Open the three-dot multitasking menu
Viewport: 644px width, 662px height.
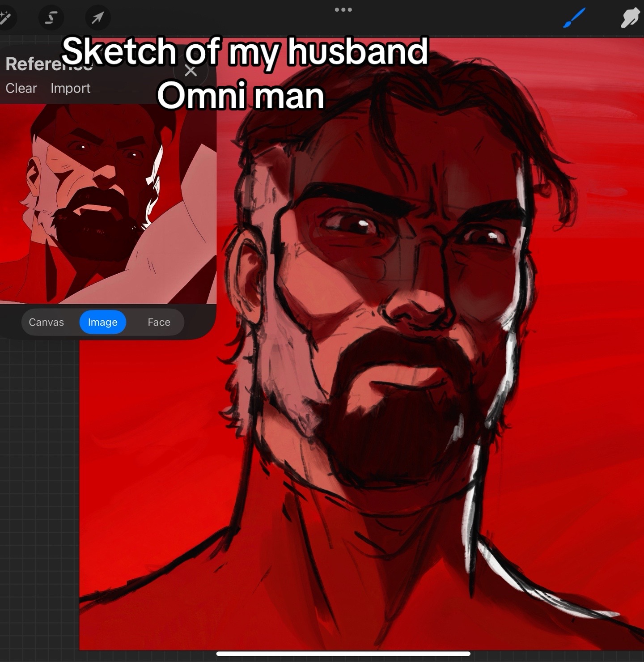pos(343,9)
